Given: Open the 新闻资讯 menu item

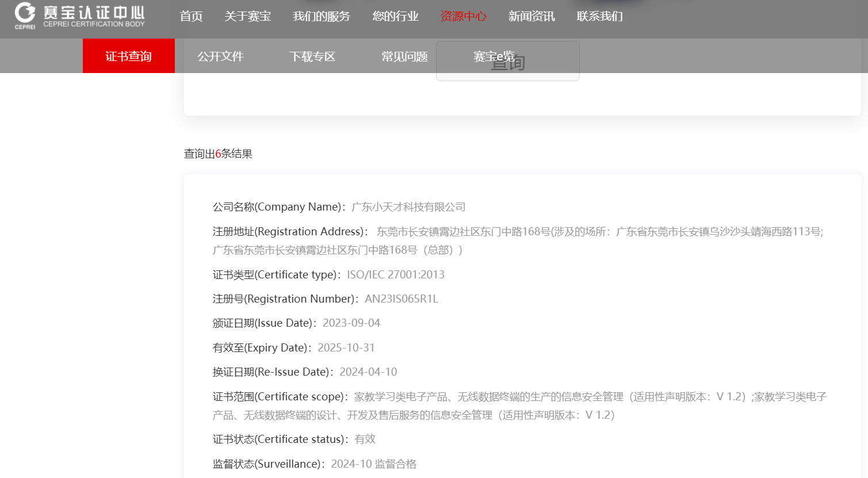Looking at the screenshot, I should click(531, 17).
